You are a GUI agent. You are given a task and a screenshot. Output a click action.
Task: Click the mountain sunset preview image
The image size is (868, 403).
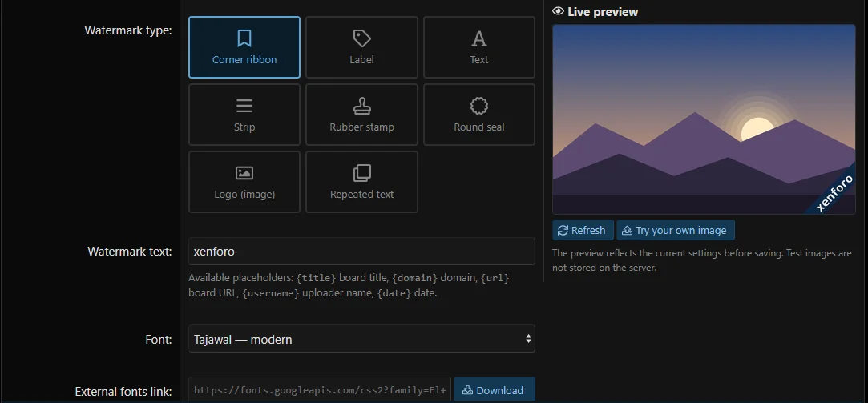(x=704, y=119)
